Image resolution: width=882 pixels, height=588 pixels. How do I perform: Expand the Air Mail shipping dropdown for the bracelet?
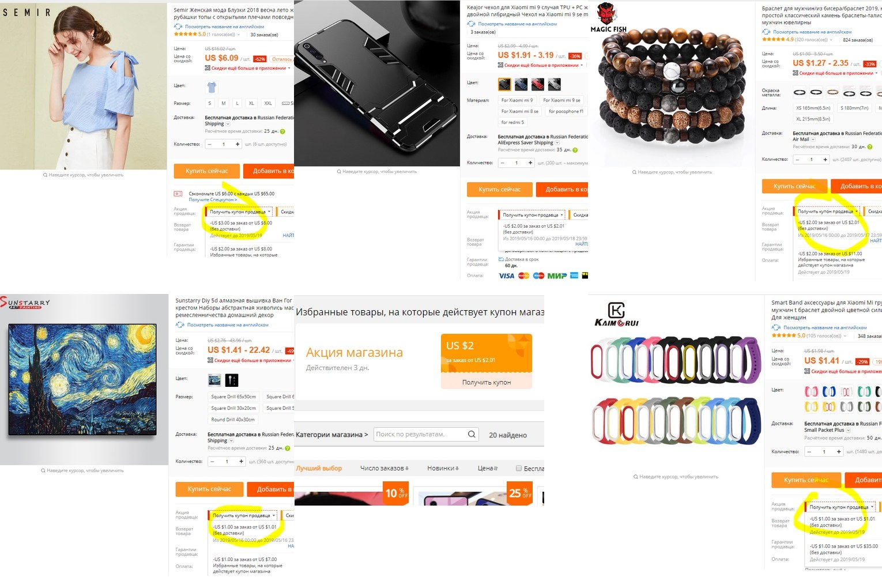coord(813,139)
